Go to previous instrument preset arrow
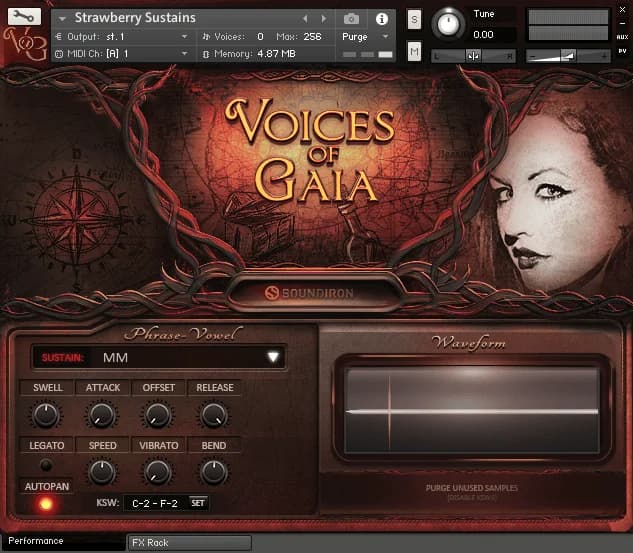The width and height of the screenshot is (633, 553). (305, 19)
